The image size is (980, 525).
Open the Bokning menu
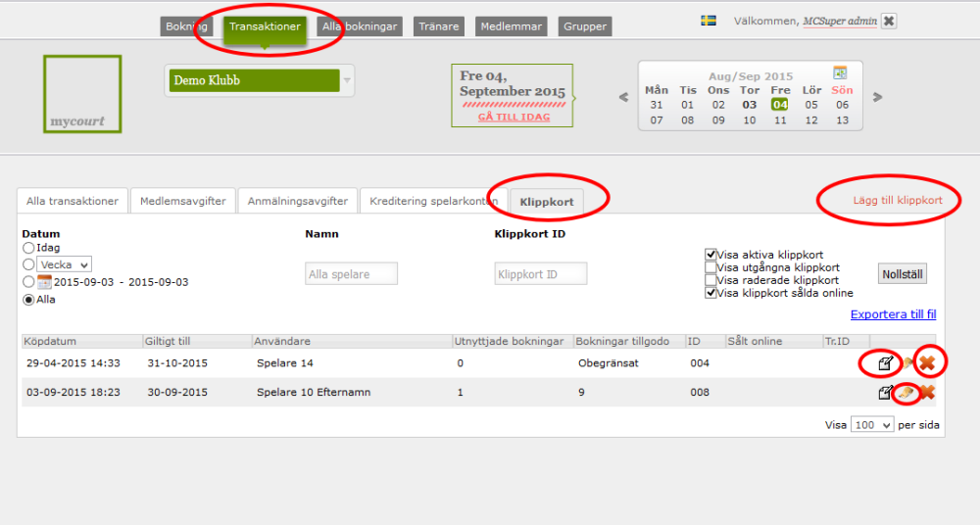(x=186, y=26)
